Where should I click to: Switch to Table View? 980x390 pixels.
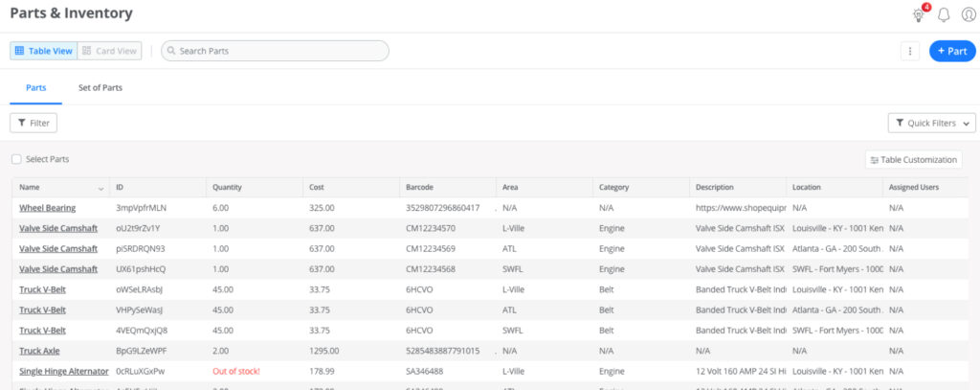click(x=43, y=51)
